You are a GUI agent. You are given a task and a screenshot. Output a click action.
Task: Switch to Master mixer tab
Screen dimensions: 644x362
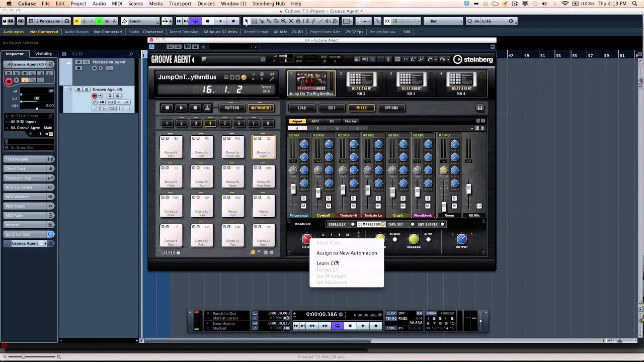click(351, 121)
